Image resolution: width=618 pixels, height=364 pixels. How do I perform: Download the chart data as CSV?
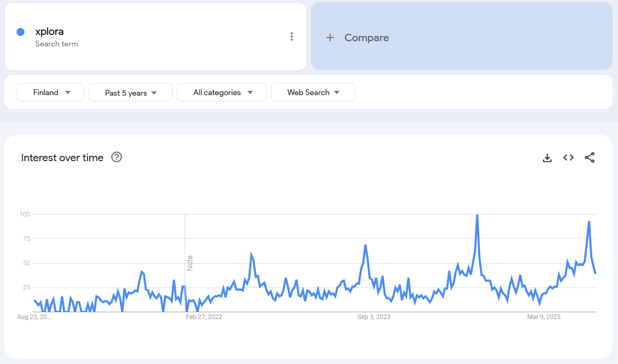click(547, 157)
